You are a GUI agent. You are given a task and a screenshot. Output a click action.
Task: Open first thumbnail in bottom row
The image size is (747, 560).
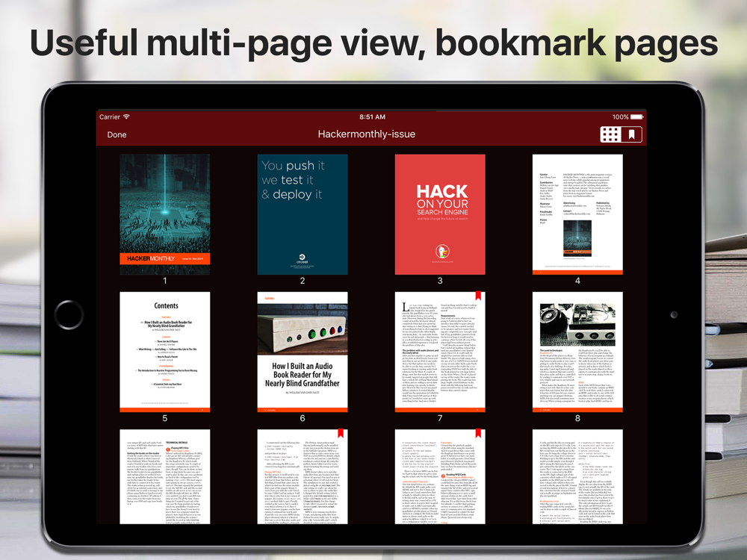click(165, 476)
